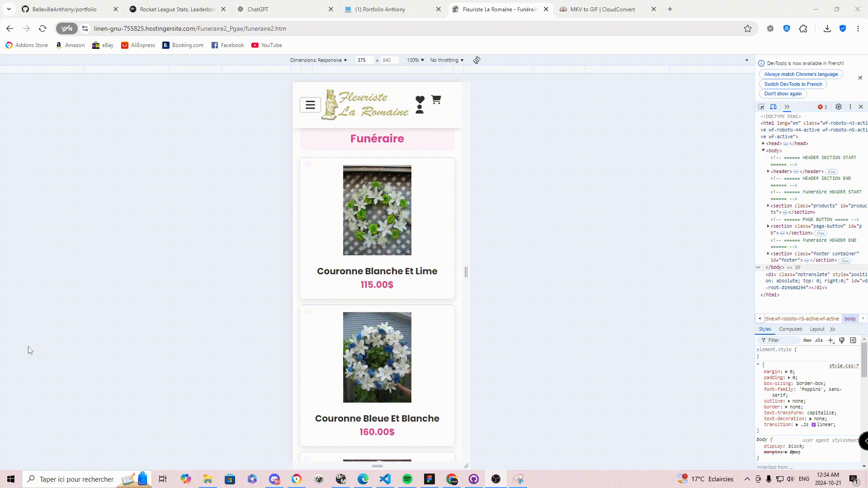Click the wishlist heart icon
This screenshot has width=868, height=488.
(x=420, y=99)
